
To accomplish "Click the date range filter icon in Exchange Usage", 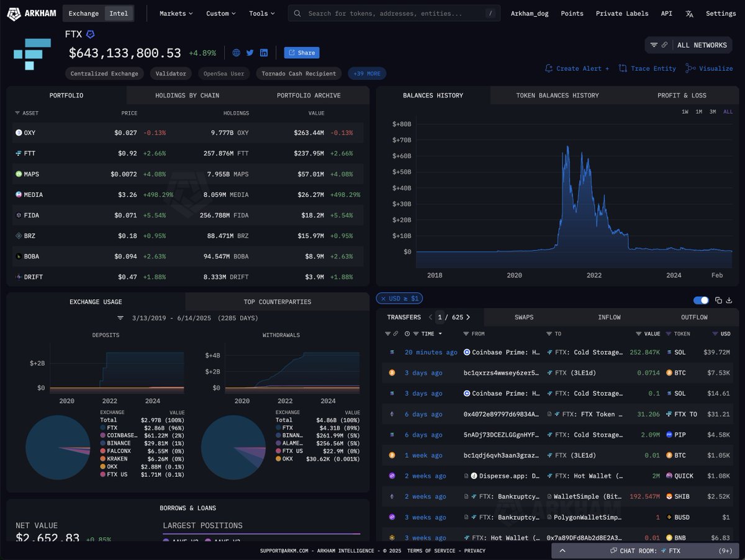I will (121, 318).
